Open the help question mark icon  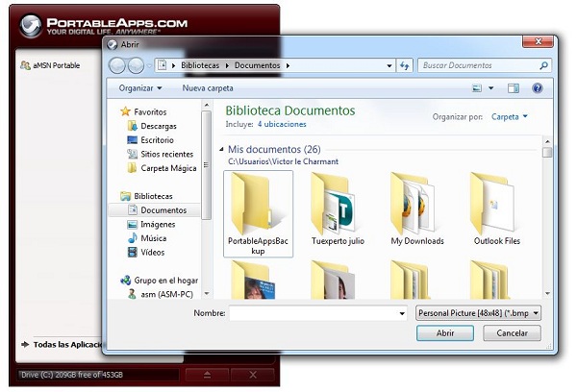point(538,88)
